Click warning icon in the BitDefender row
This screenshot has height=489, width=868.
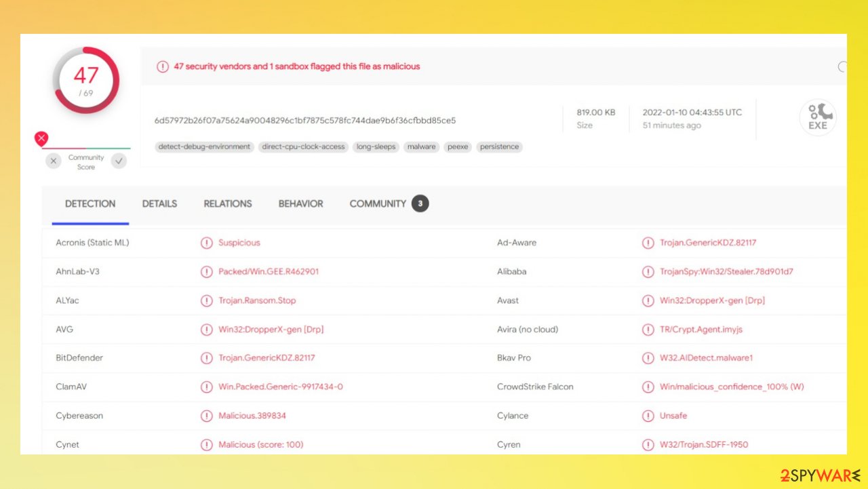pyautogui.click(x=207, y=358)
